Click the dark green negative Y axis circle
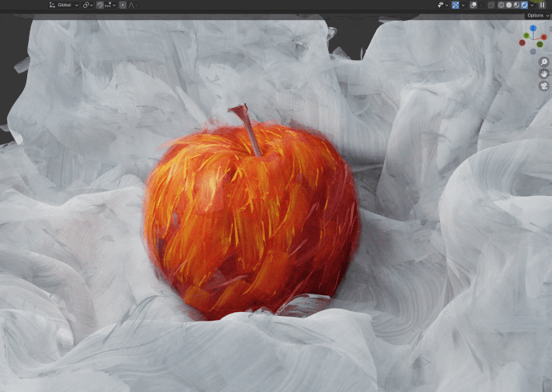The image size is (552, 392). tap(540, 44)
